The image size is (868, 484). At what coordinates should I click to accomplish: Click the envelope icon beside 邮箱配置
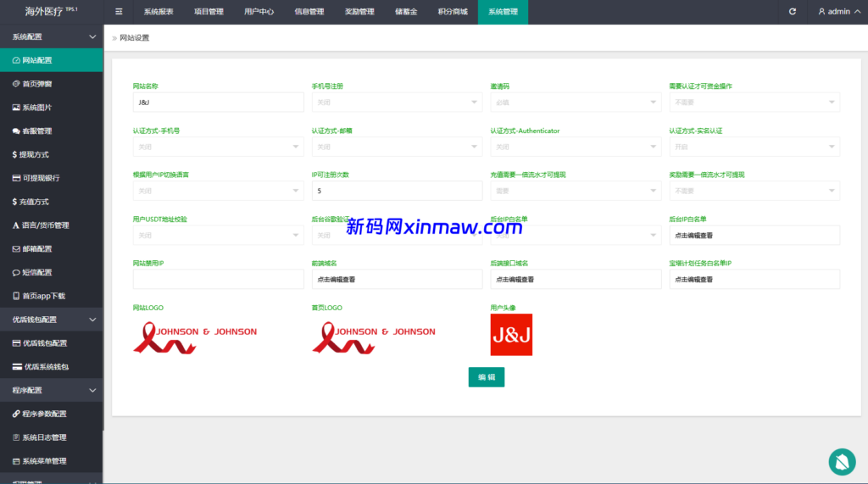[16, 249]
